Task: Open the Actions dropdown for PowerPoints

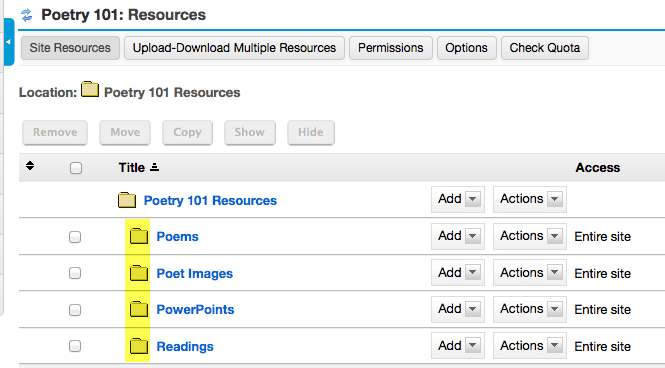Action: pyautogui.click(x=530, y=309)
